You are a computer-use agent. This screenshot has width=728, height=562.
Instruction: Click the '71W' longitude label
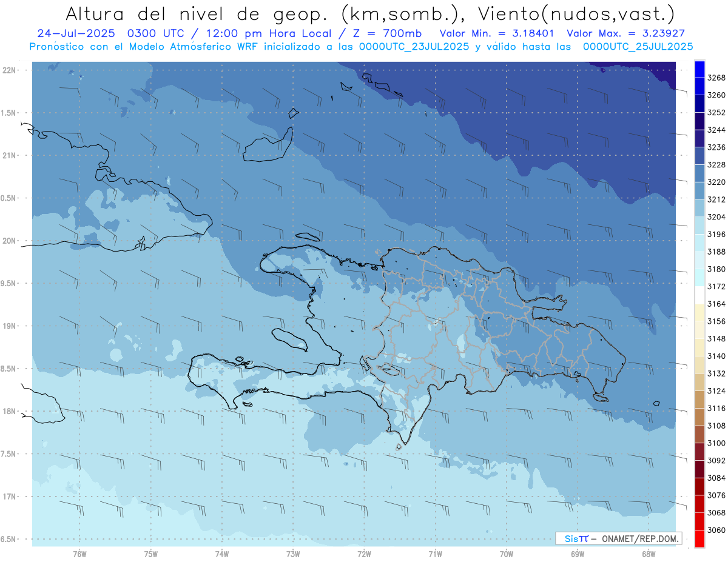click(435, 554)
